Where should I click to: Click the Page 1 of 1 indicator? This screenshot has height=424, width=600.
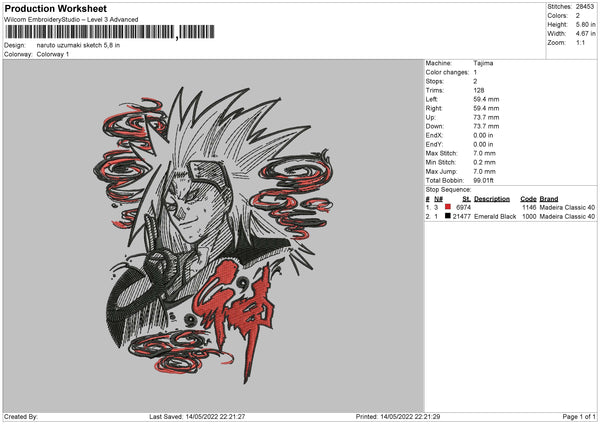(x=579, y=416)
